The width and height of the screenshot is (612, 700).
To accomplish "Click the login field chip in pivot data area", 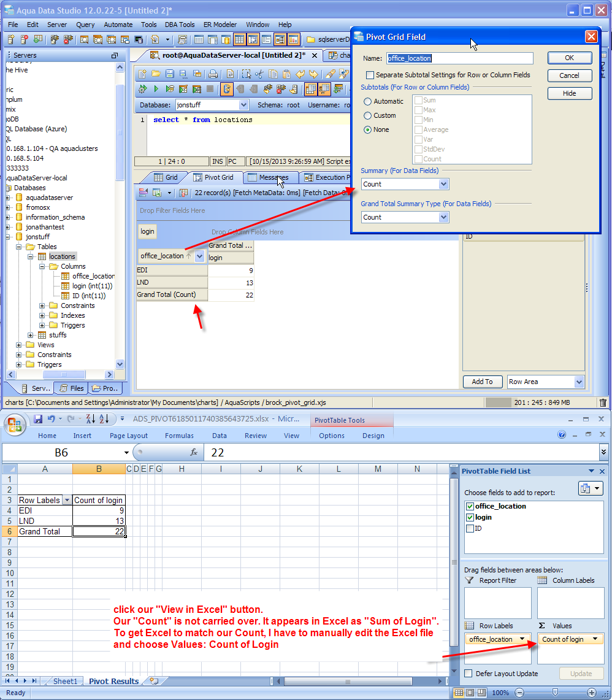I will click(147, 231).
